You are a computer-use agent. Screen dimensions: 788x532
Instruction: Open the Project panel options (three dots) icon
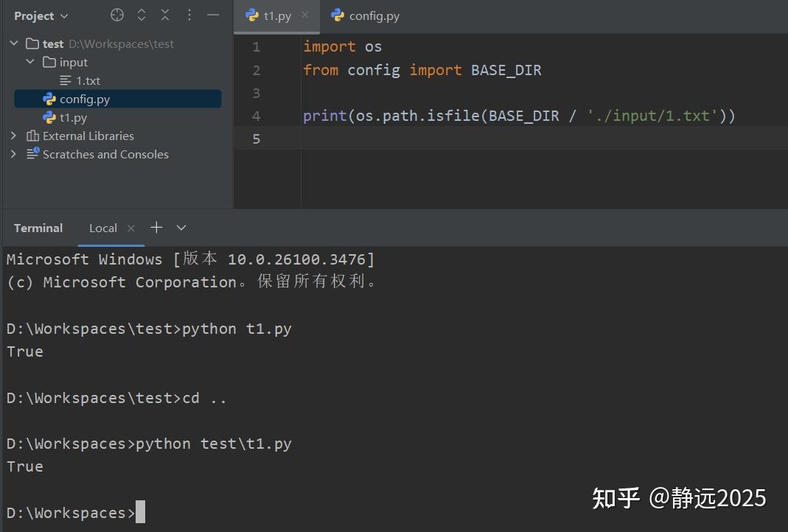pos(189,15)
